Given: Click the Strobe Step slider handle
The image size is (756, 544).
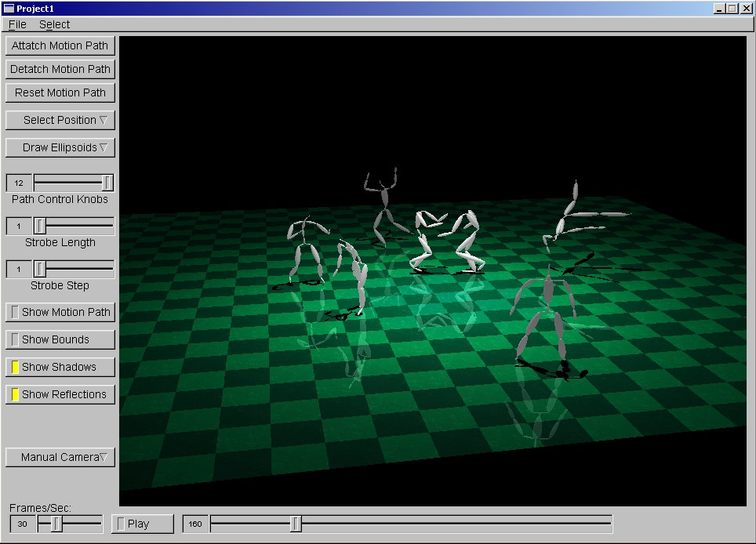Looking at the screenshot, I should [x=38, y=269].
